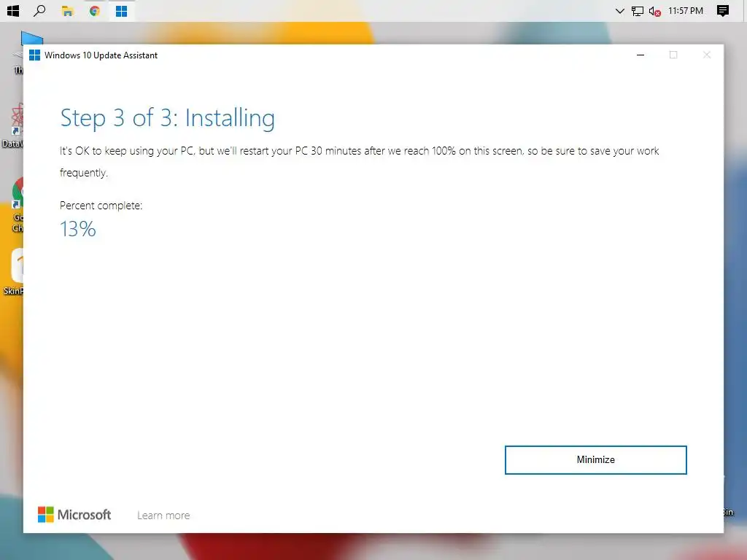
Task: Click the muted volume tray icon
Action: tap(654, 11)
